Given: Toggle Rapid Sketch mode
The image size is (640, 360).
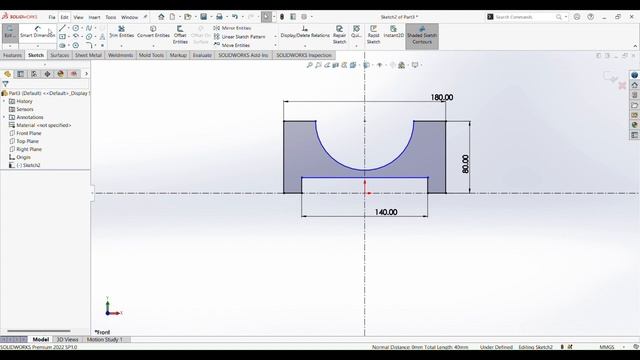Looking at the screenshot, I should [x=373, y=35].
